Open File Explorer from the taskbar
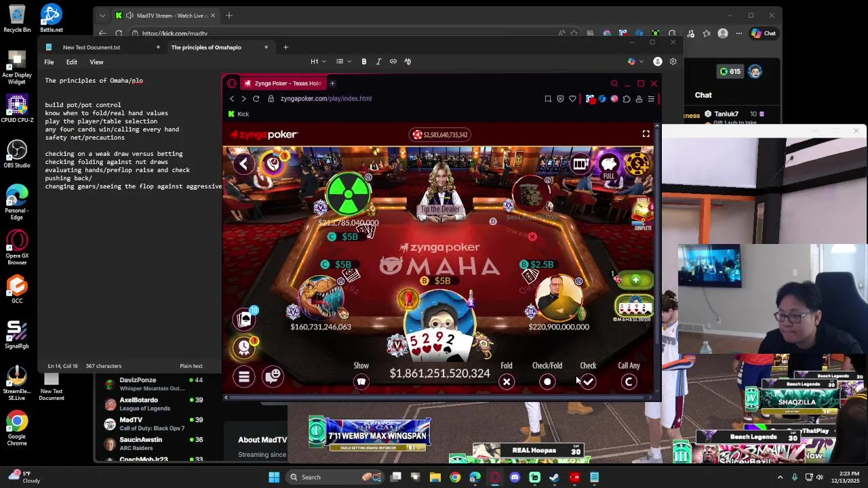Screen dimensions: 868x488 pyautogui.click(x=435, y=477)
